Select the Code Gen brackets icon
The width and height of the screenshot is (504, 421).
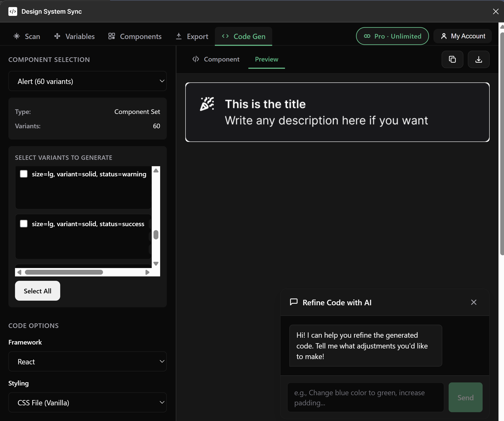click(225, 36)
